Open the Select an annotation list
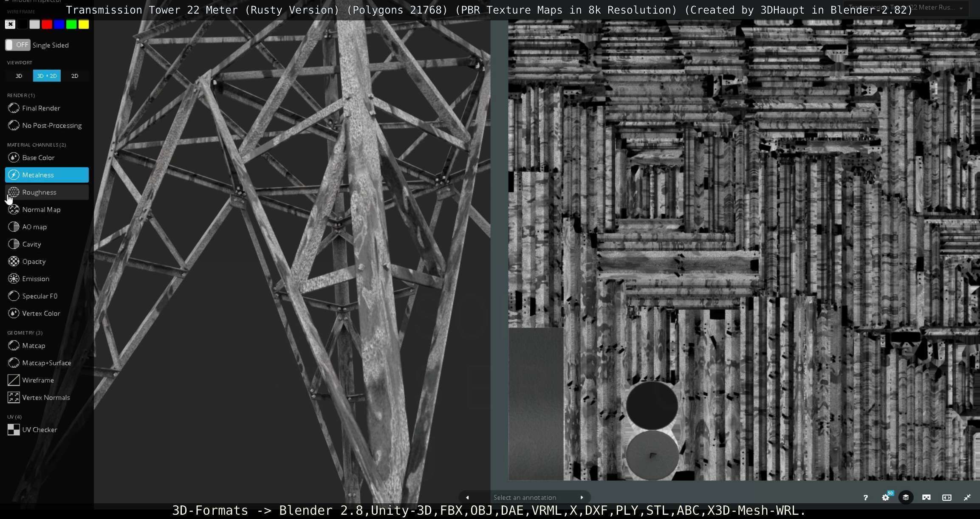980x519 pixels. [525, 497]
